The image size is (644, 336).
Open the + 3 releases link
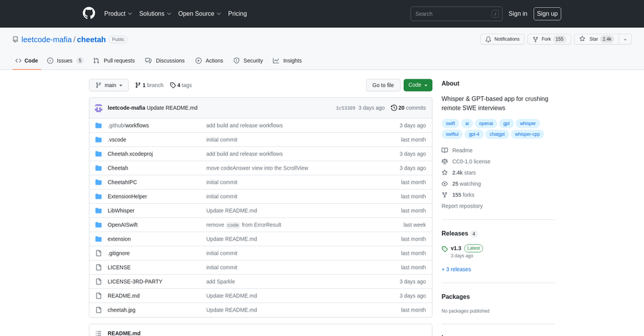click(x=456, y=269)
